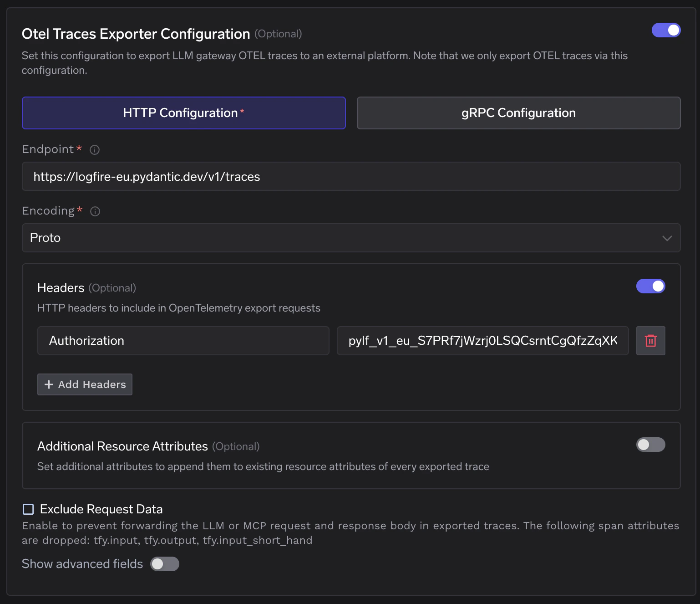The height and width of the screenshot is (604, 700).
Task: Disable the Otel Traces Exporter Configuration toggle
Action: point(666,30)
